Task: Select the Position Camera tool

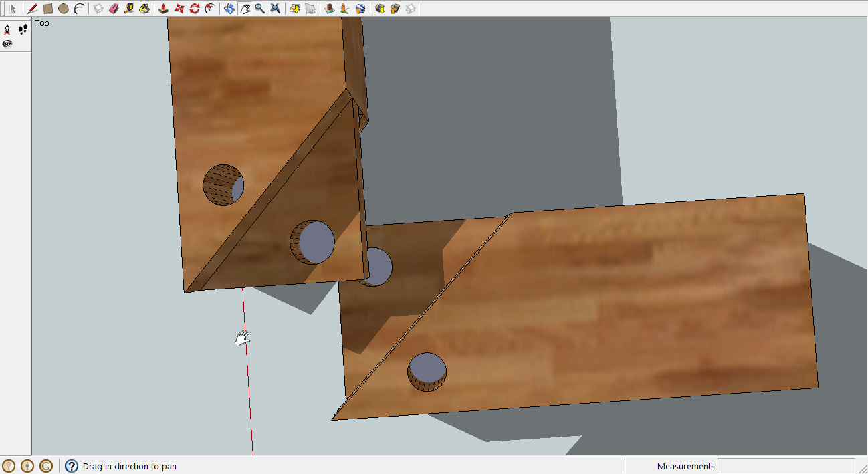Action: 8,29
